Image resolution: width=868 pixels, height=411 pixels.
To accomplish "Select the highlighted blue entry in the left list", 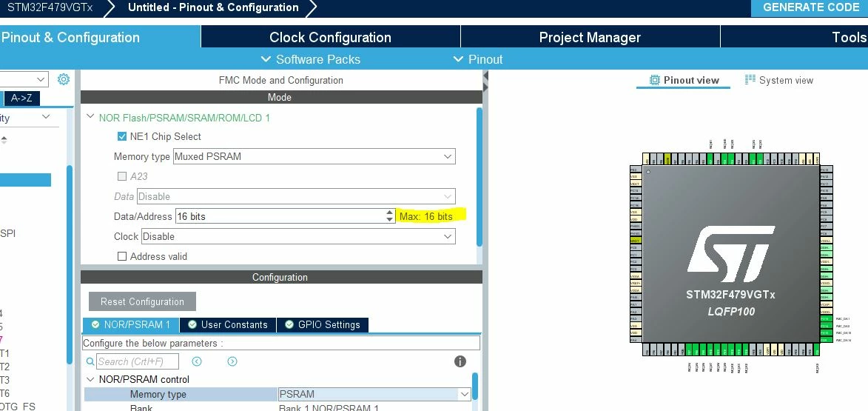I will [25, 180].
